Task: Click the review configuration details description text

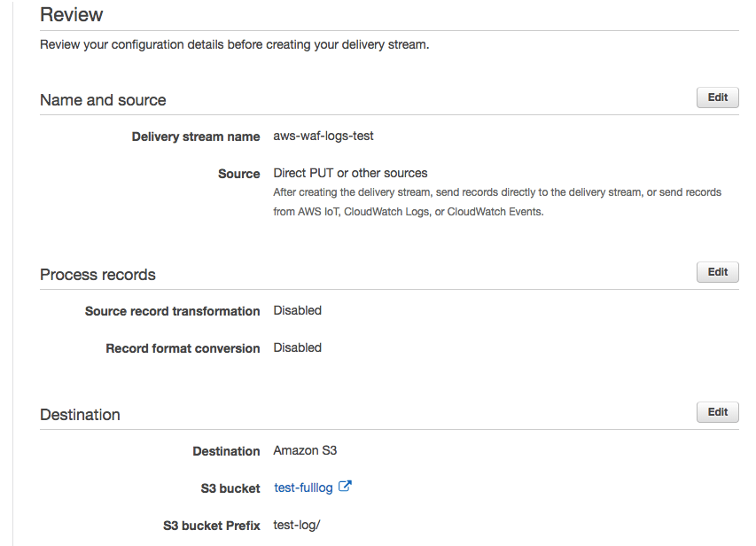Action: pyautogui.click(x=234, y=44)
